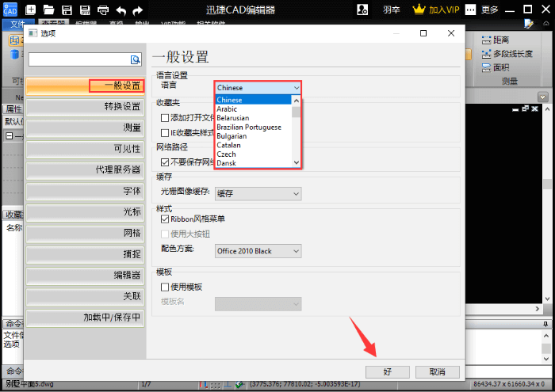
Task: Open the 加载中/保存中 options category
Action: pos(86,318)
